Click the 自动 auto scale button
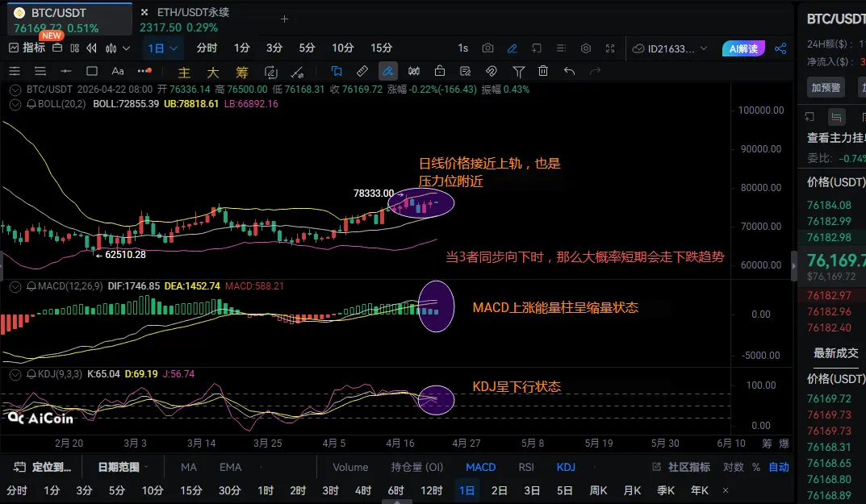866x504 pixels. point(779,467)
